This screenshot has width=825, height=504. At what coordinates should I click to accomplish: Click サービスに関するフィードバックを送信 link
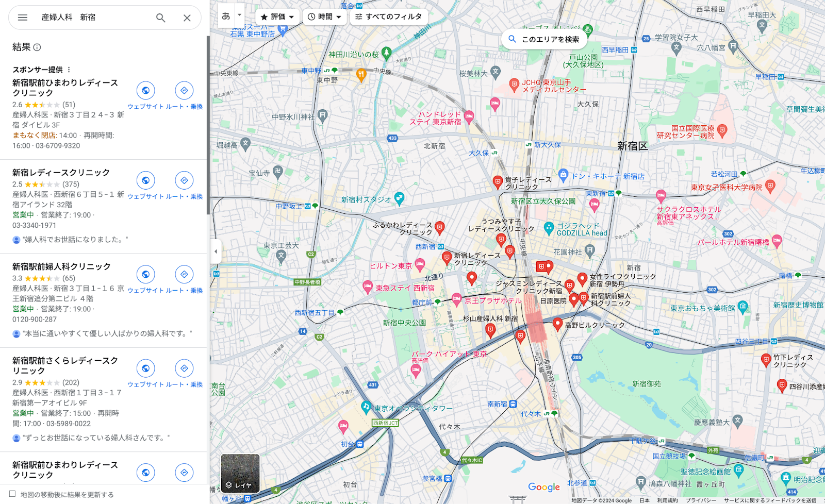[770, 500]
